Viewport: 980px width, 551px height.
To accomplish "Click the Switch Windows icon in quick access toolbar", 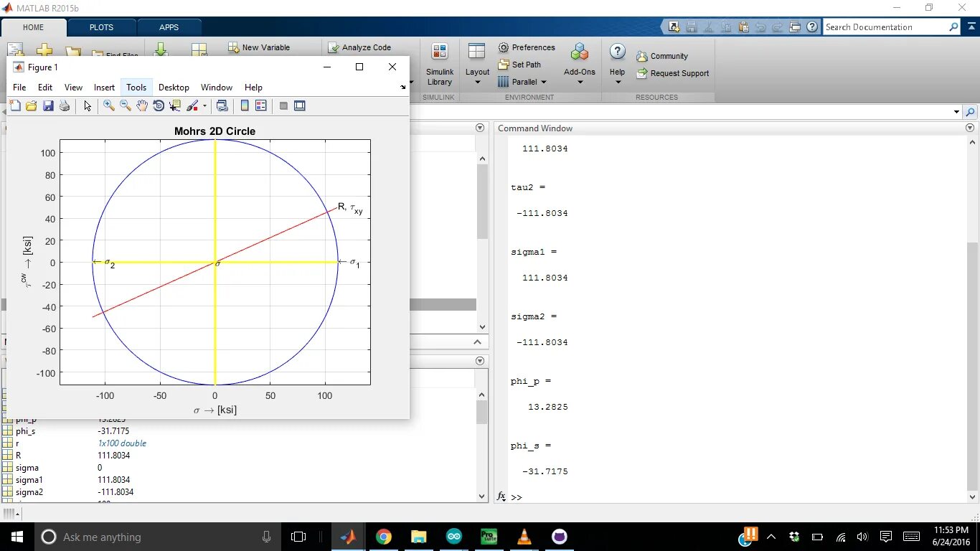I will click(x=795, y=27).
